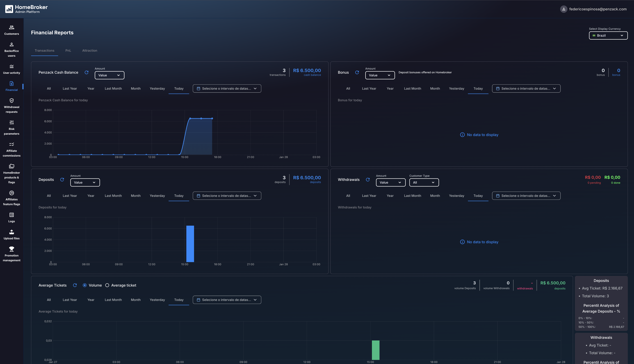This screenshot has height=364, width=634.
Task: Open date range picker for Penzack Cash Balance
Action: (227, 88)
